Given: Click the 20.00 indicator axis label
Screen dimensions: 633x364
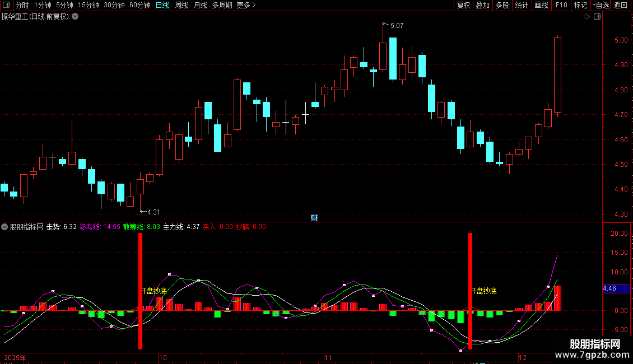Looking at the screenshot, I should click(619, 234).
